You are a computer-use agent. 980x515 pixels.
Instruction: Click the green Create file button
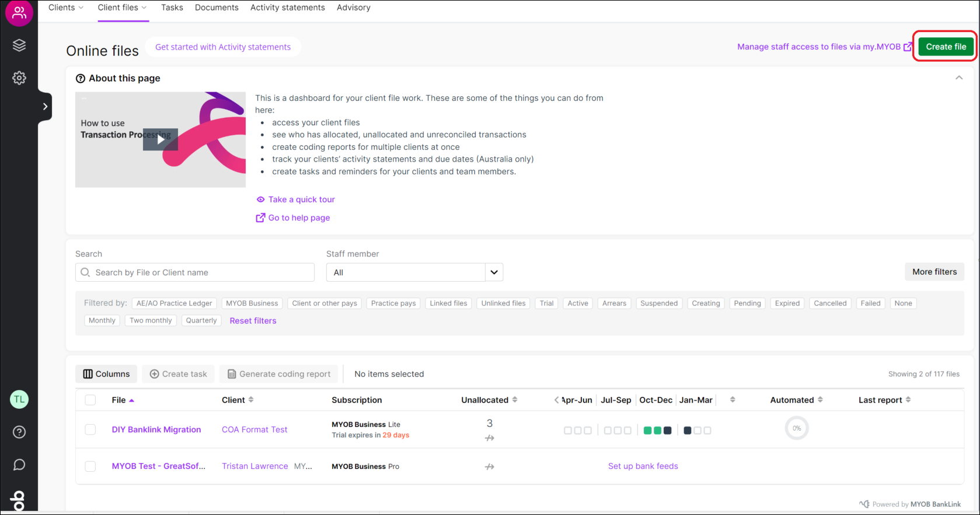pos(946,47)
